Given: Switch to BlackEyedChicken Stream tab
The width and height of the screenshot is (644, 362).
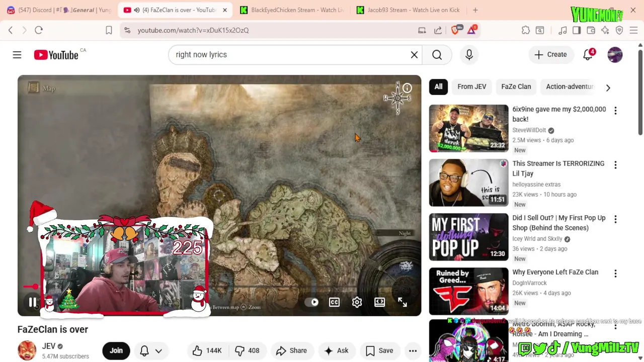Looking at the screenshot, I should click(x=292, y=10).
